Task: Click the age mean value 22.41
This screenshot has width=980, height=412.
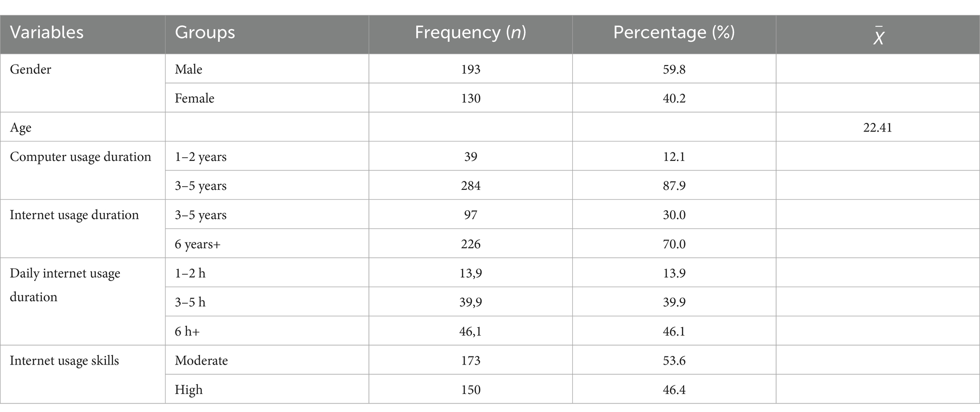Action: point(878,127)
